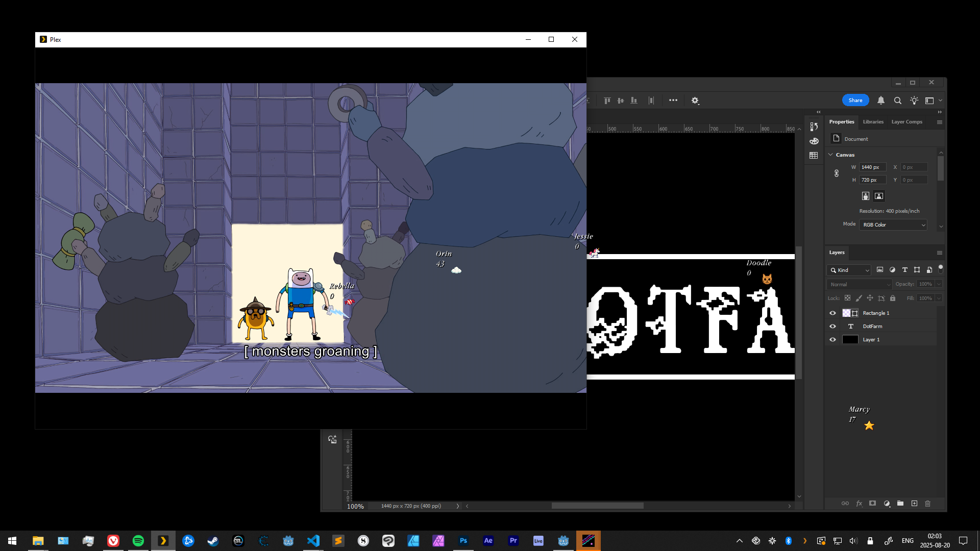The image size is (980, 551).
Task: Click the blue Share button
Action: coord(855,101)
